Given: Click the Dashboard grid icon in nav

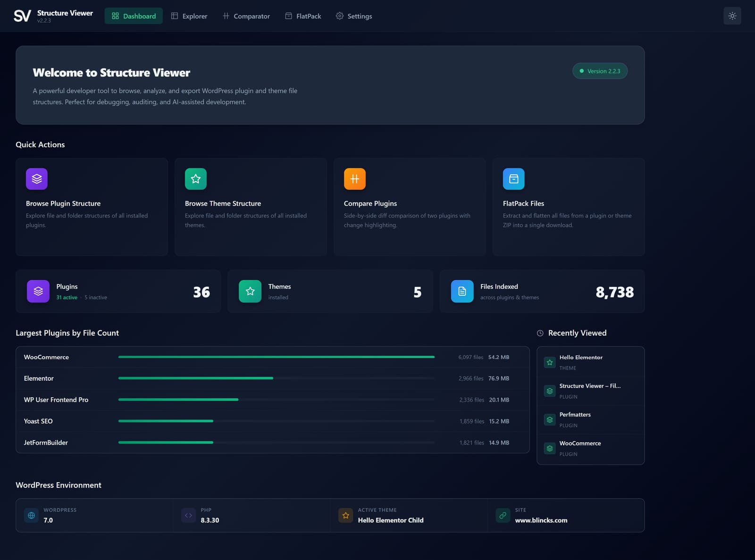Looking at the screenshot, I should point(115,16).
